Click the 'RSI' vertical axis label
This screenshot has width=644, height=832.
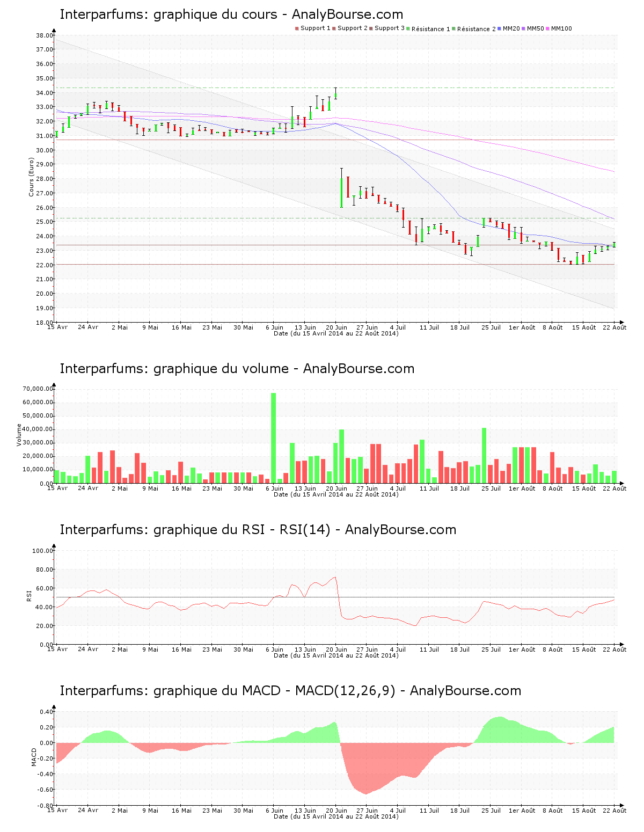(30, 595)
